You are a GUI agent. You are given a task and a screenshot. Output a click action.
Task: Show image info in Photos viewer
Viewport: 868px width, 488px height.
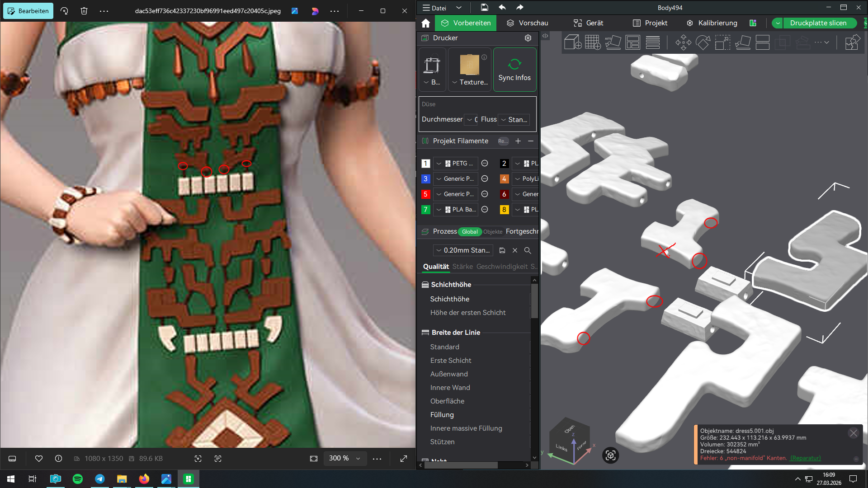[58, 459]
